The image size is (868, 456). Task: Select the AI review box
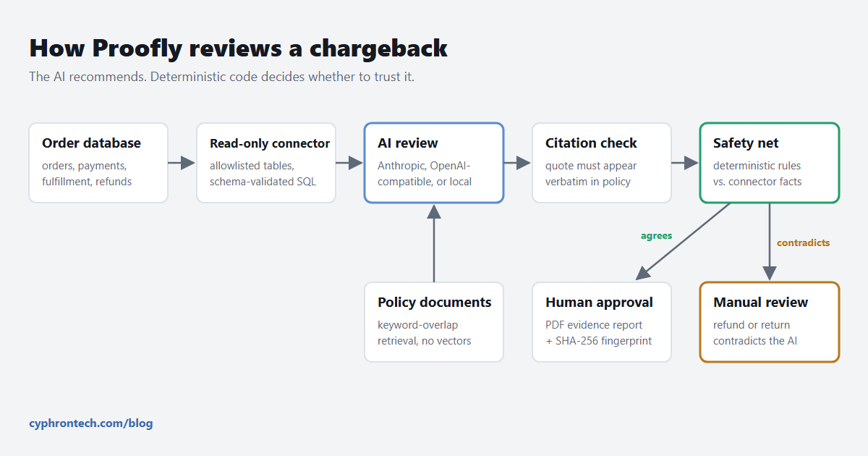pyautogui.click(x=434, y=163)
